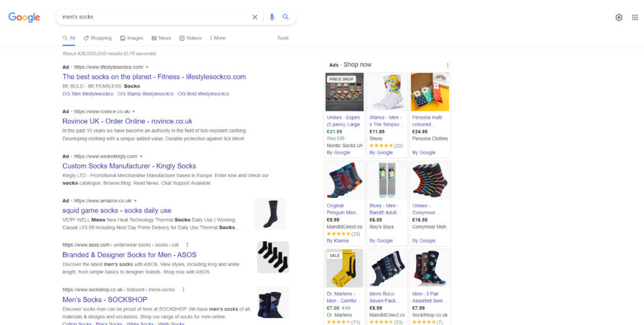Screen dimensions: 644x325
Task: Open the OG Stamp lifestylesockco sitelink
Action: coord(146,94)
